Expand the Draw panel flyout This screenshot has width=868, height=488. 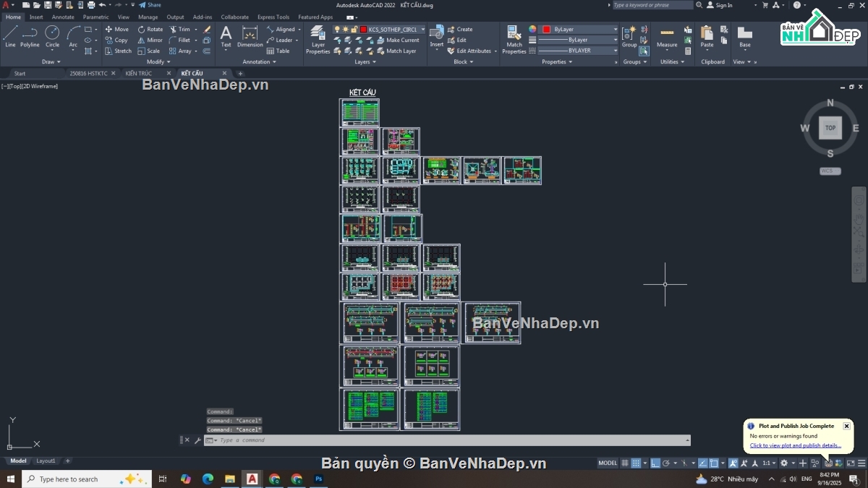tap(51, 61)
